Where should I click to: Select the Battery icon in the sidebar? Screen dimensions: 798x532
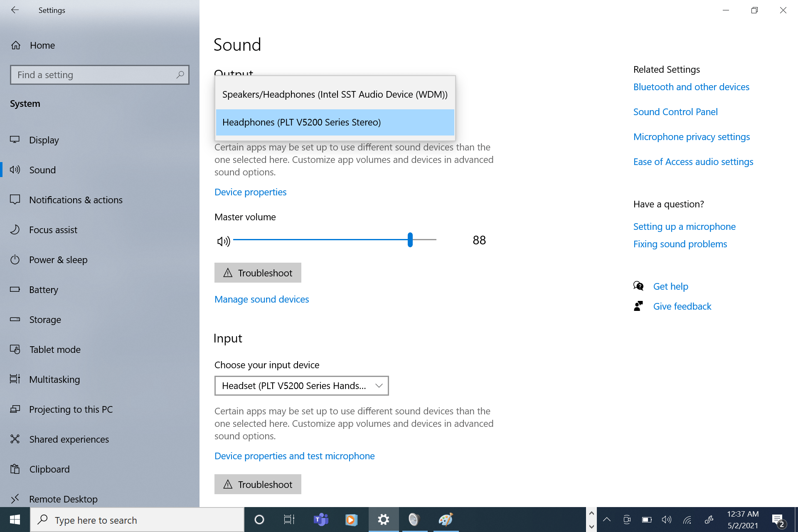point(15,290)
